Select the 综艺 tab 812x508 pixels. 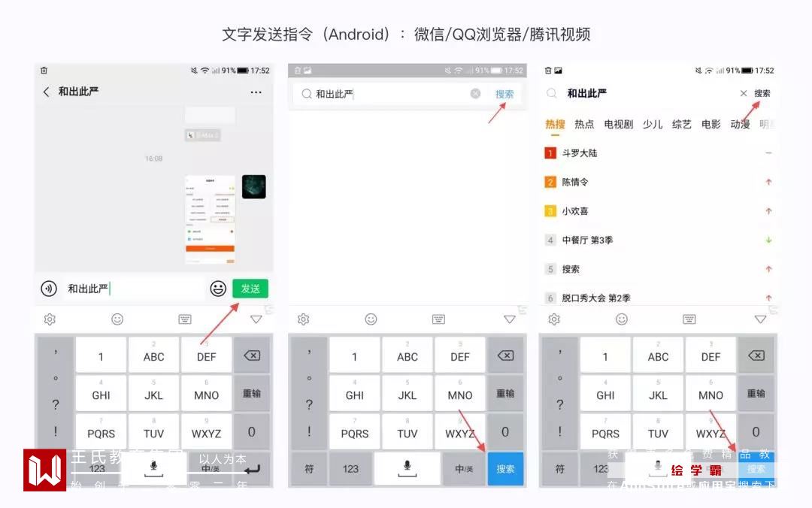(x=681, y=124)
